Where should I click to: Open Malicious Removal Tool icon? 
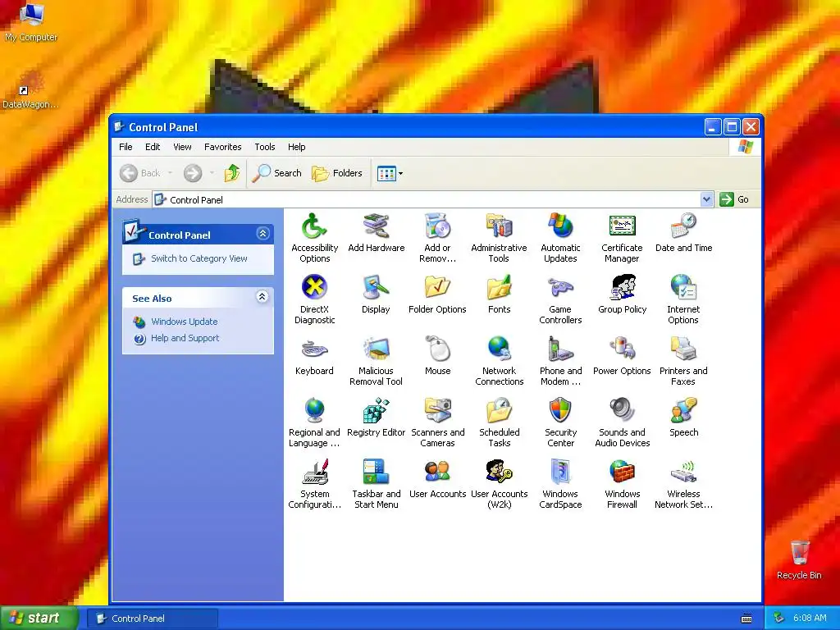[x=376, y=349]
